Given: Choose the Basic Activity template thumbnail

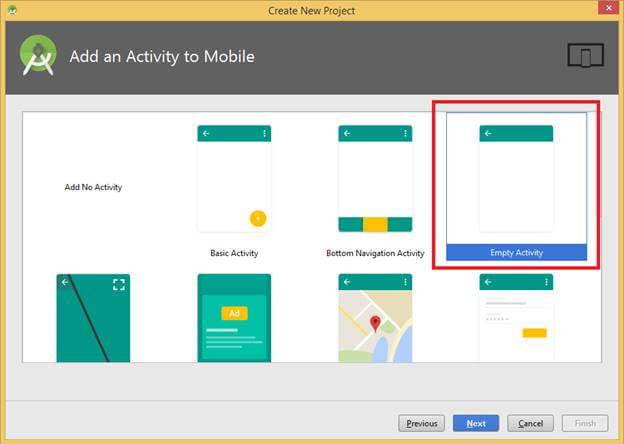Looking at the screenshot, I should [234, 179].
